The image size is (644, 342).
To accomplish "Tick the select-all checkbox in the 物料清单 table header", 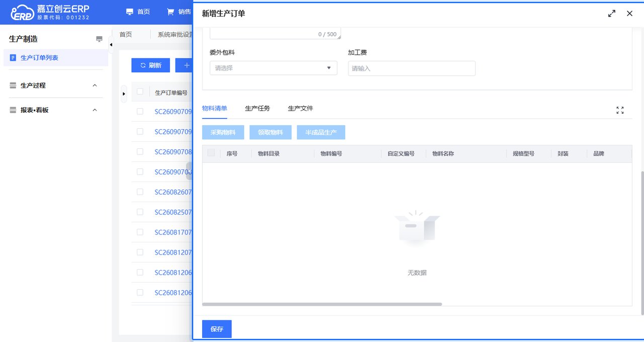I will pyautogui.click(x=211, y=152).
